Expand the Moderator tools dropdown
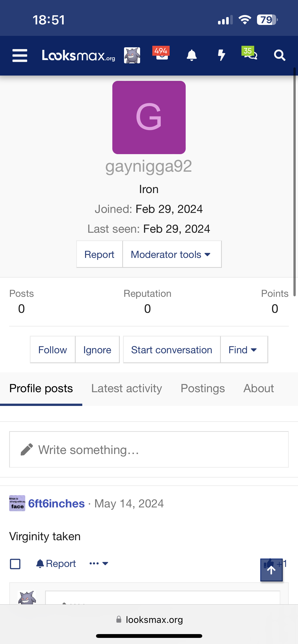298x644 pixels. (x=172, y=254)
